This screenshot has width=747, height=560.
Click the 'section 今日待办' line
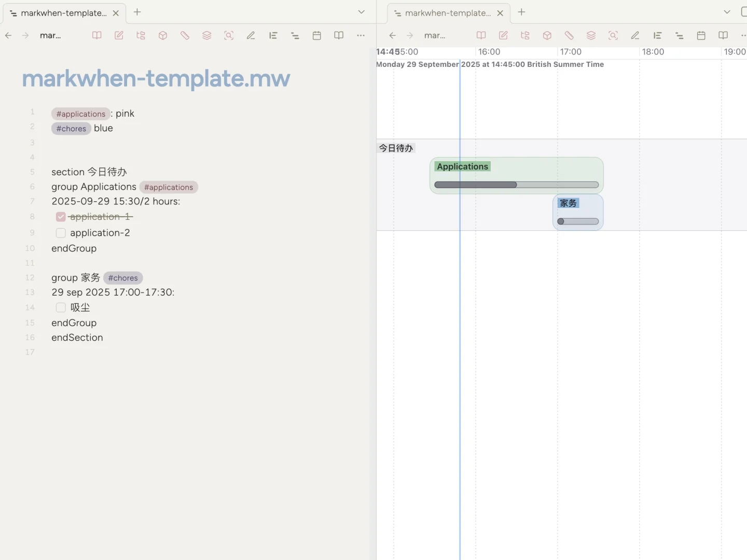[x=89, y=172]
